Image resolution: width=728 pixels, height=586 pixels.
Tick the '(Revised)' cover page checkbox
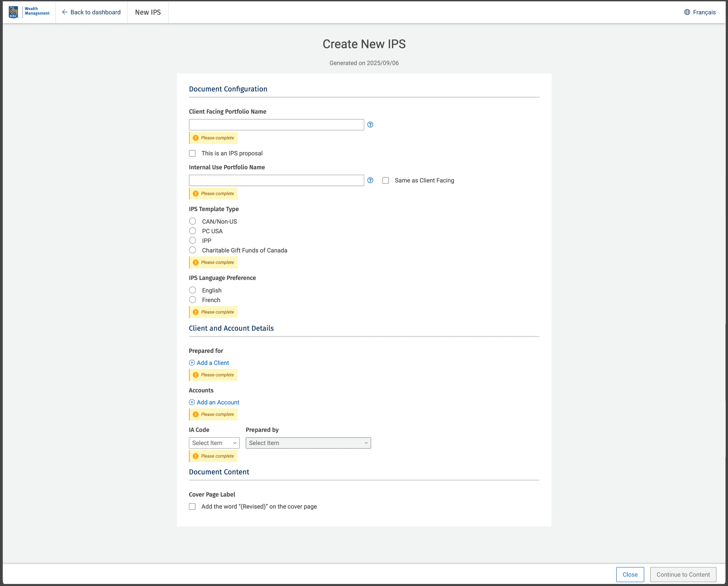(x=192, y=506)
